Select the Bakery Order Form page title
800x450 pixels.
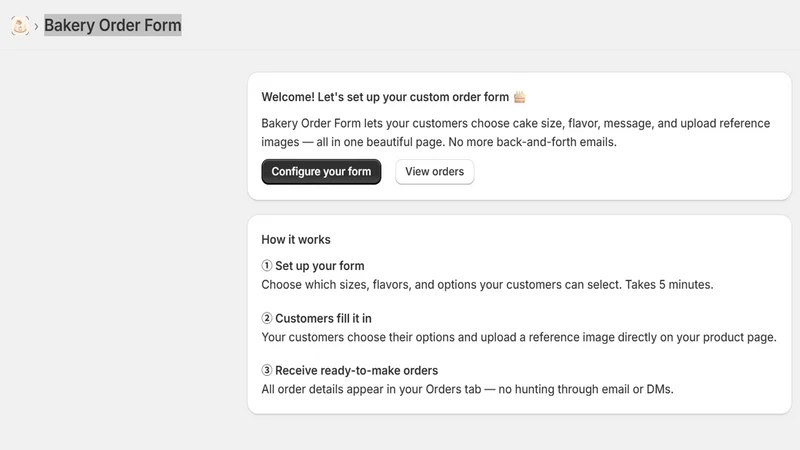coord(113,25)
